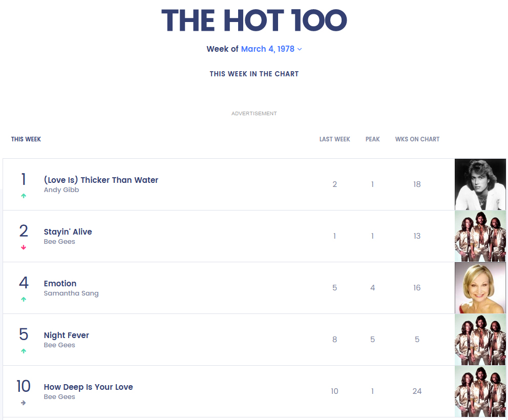Open the Andy Gibb artist link
The height and width of the screenshot is (420, 508).
pos(61,190)
